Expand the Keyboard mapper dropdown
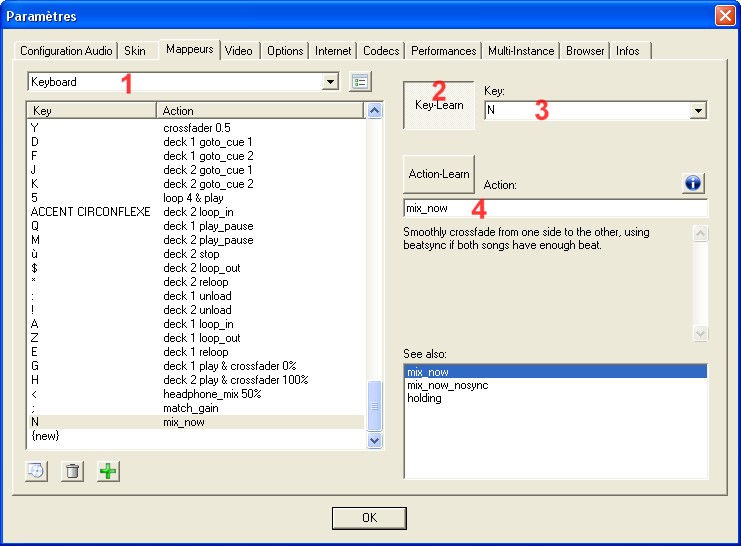The width and height of the screenshot is (741, 546). pyautogui.click(x=331, y=82)
